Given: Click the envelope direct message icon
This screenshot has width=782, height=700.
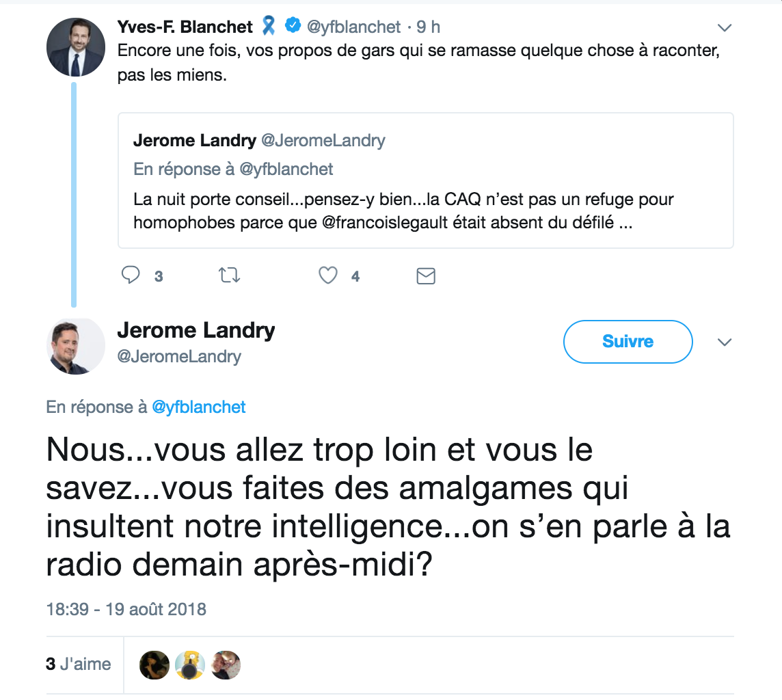Looking at the screenshot, I should (x=426, y=275).
